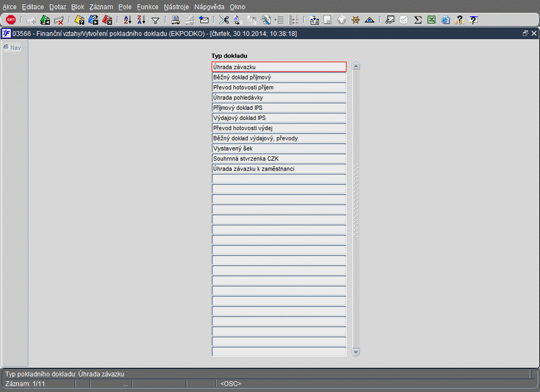The width and height of the screenshot is (540, 392).
Task: Open the Editace menu
Action: pyautogui.click(x=32, y=7)
